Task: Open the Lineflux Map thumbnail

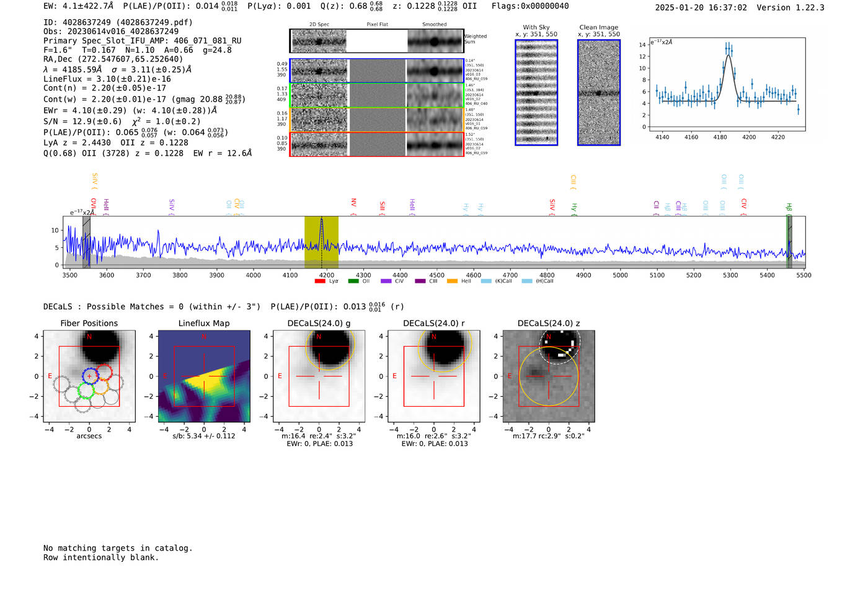Action: pos(204,376)
